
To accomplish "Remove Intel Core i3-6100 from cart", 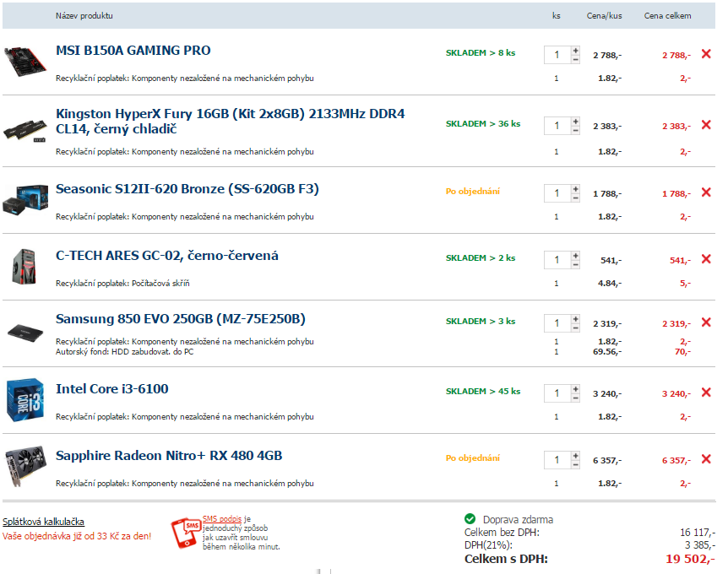I will tap(706, 393).
